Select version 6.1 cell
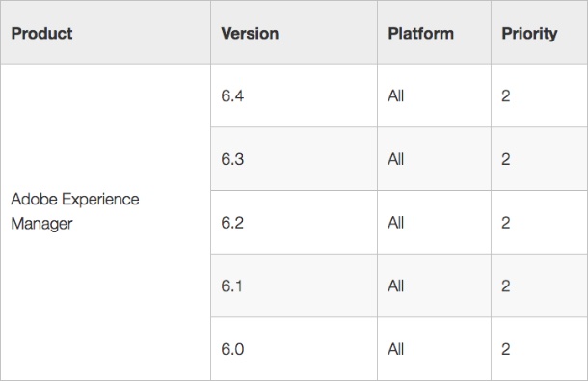 294,286
